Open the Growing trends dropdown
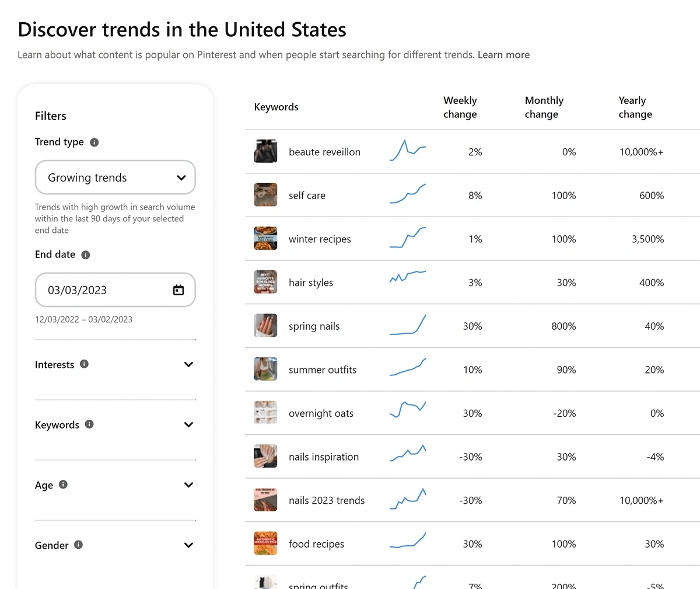The image size is (700, 589). tap(116, 177)
